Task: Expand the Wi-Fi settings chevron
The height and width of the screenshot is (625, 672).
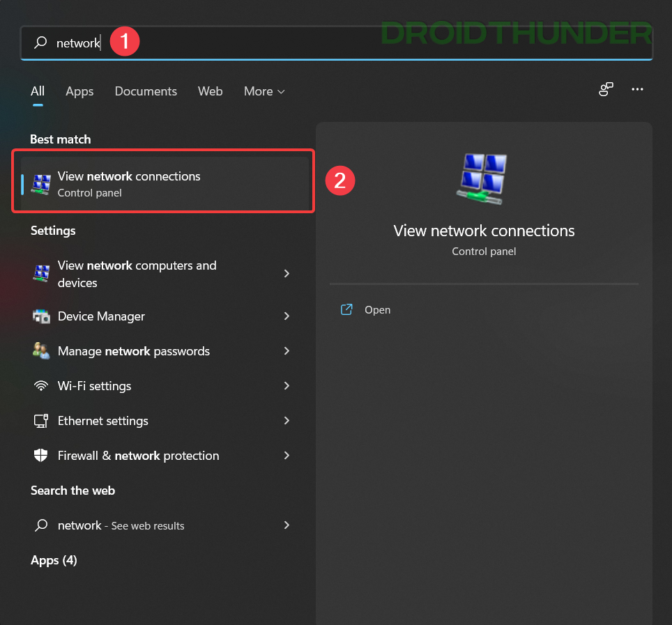Action: point(287,386)
